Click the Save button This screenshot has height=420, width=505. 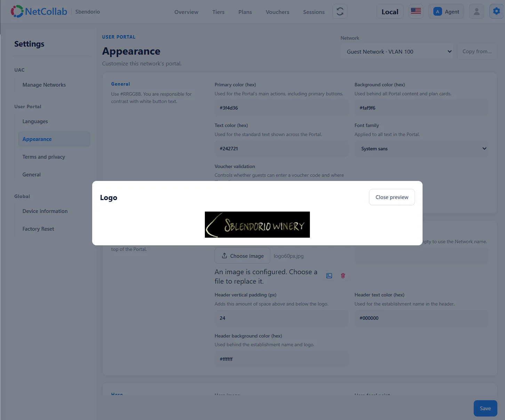[x=485, y=409]
